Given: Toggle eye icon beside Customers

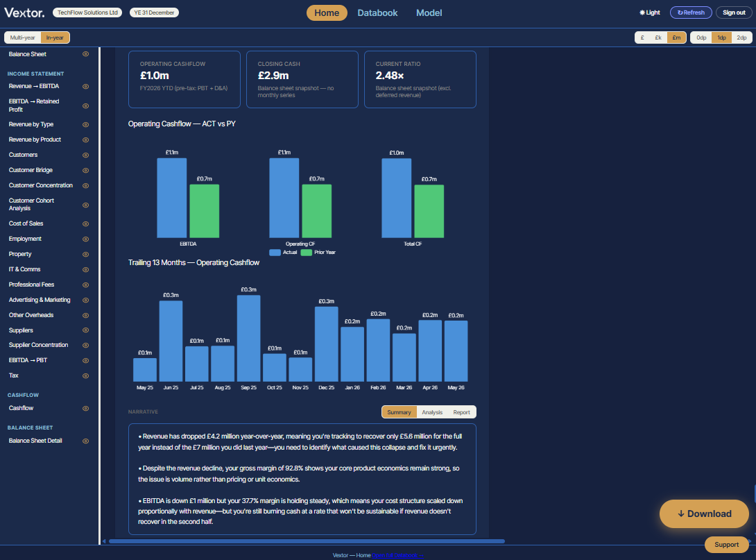Looking at the screenshot, I should [x=85, y=155].
